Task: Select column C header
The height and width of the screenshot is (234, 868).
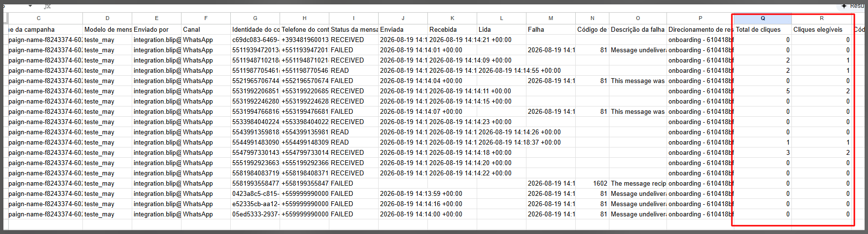Action: tap(39, 18)
